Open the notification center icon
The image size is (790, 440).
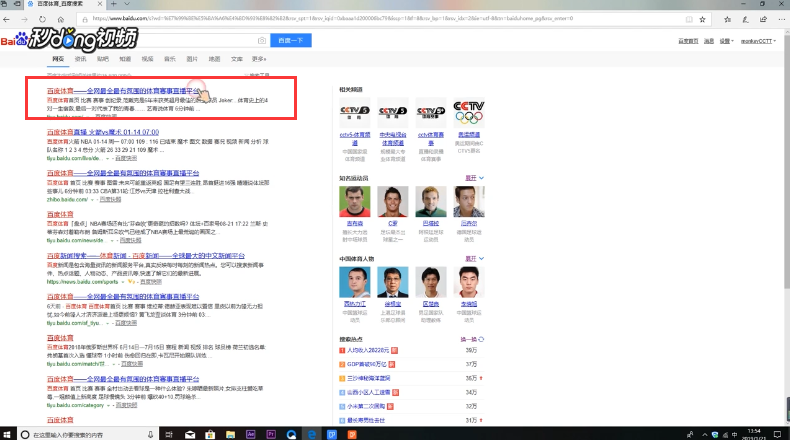coord(778,434)
